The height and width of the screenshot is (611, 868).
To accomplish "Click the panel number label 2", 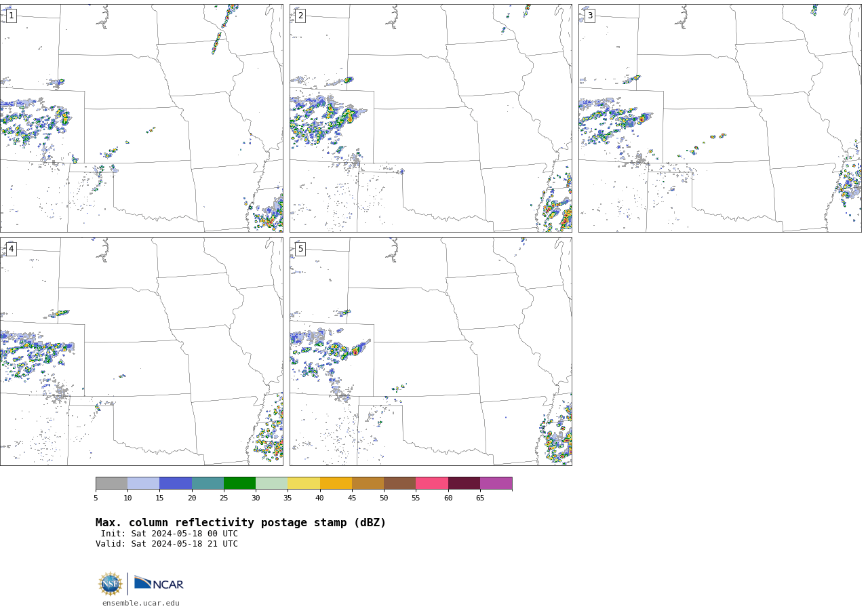I will (x=300, y=16).
